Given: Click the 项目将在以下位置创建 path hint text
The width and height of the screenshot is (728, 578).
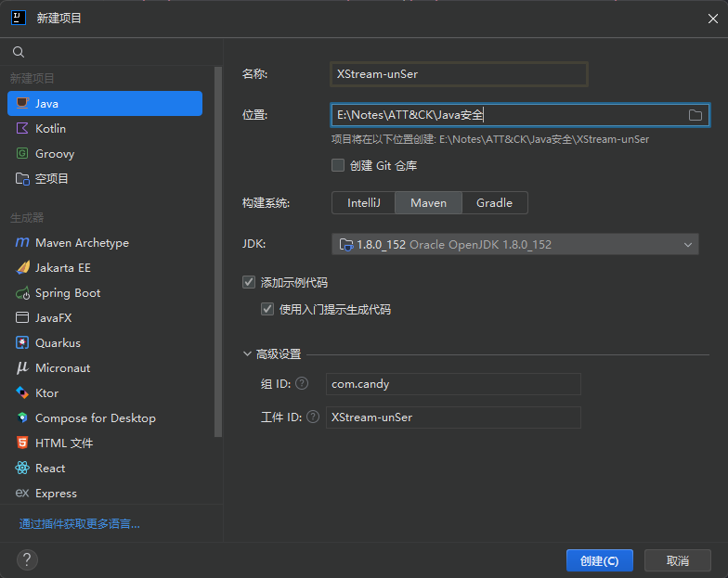Looking at the screenshot, I should point(490,139).
